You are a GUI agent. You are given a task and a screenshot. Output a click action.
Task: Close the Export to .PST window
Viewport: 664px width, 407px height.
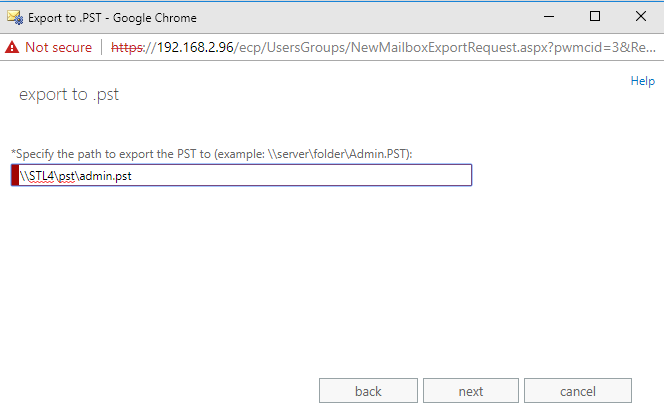(x=641, y=17)
